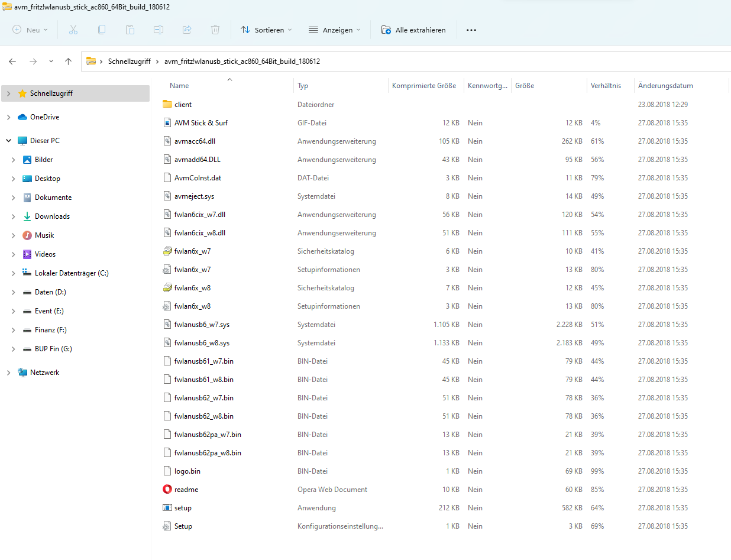Image resolution: width=731 pixels, height=560 pixels.
Task: Open the Anzeigen dropdown
Action: point(335,30)
